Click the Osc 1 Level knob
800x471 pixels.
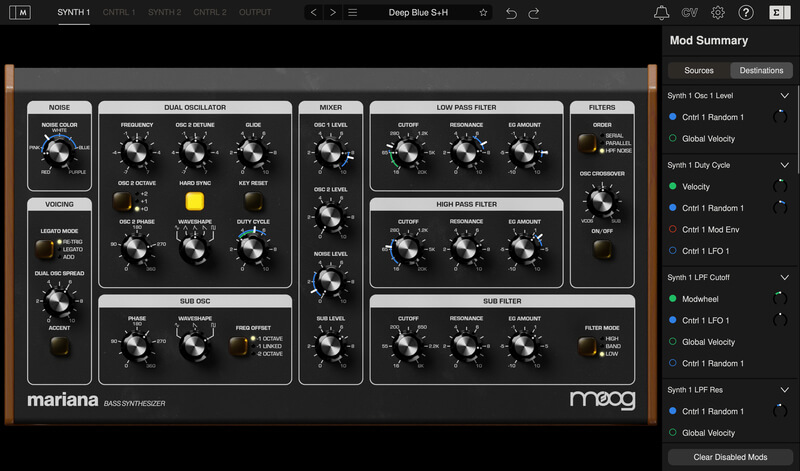coord(330,152)
